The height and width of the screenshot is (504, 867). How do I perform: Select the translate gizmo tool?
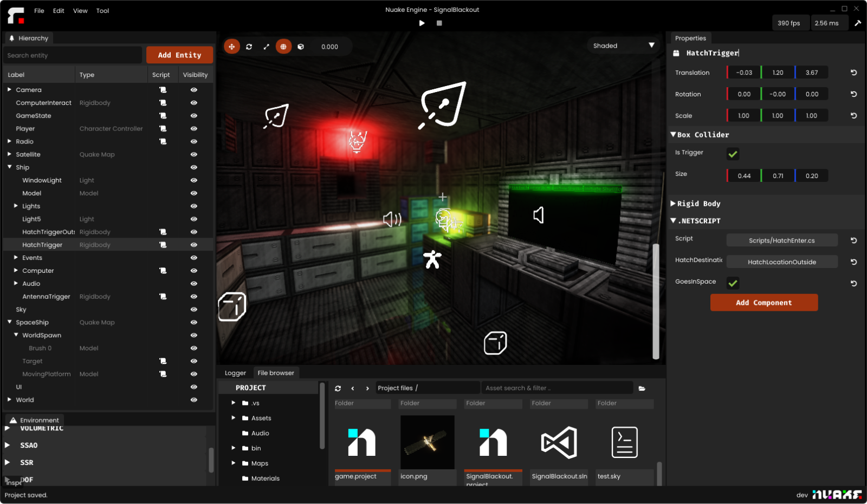click(x=232, y=47)
